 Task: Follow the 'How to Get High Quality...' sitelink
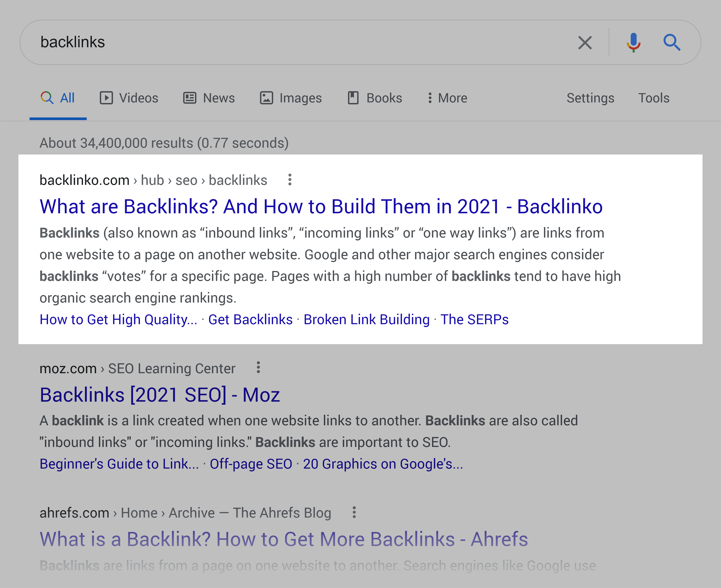click(118, 320)
